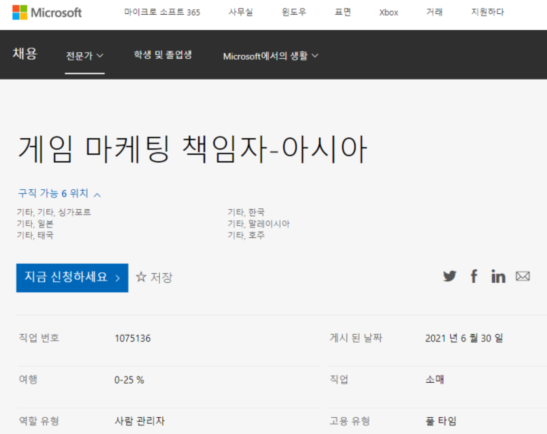The height and width of the screenshot is (434, 547).
Task: Click travel value 0-25 %
Action: tap(129, 380)
